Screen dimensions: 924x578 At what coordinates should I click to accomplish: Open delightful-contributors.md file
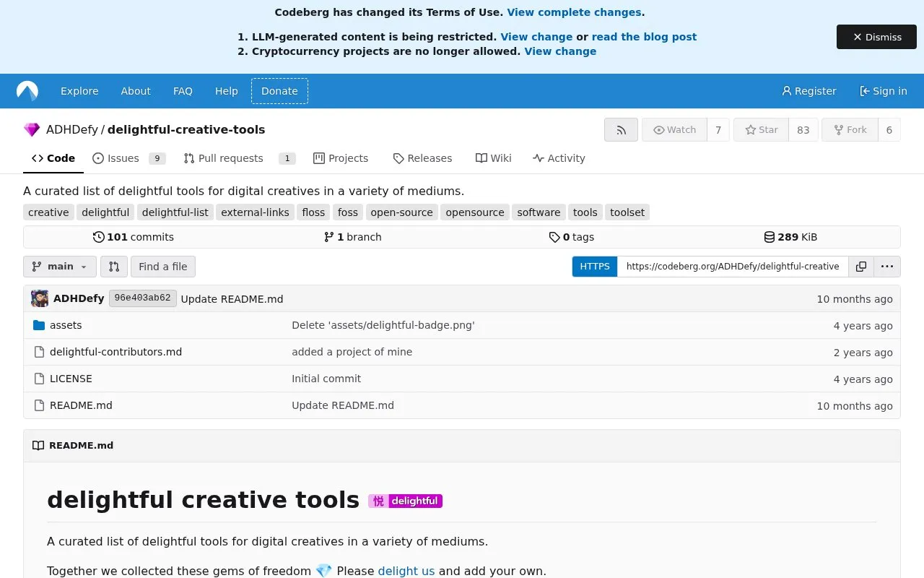point(115,352)
